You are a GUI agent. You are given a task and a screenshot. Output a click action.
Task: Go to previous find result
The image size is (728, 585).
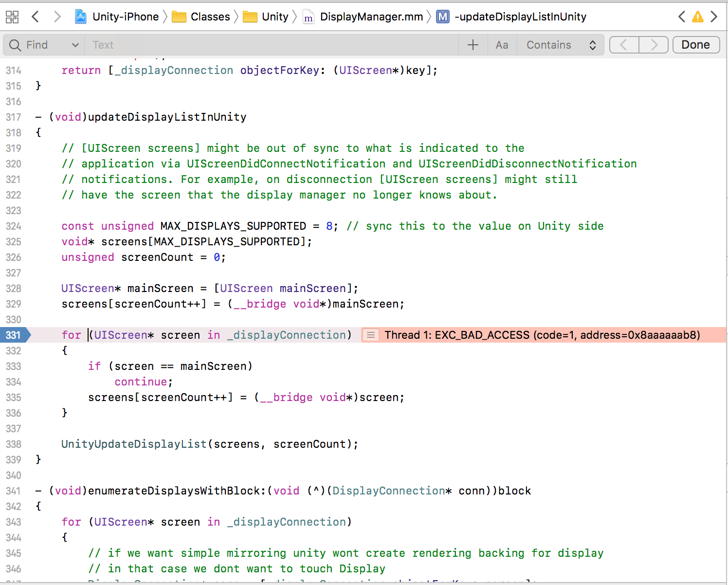[624, 45]
